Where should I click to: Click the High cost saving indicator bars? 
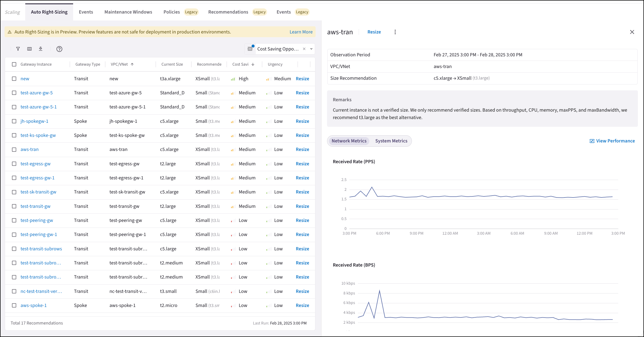click(233, 78)
